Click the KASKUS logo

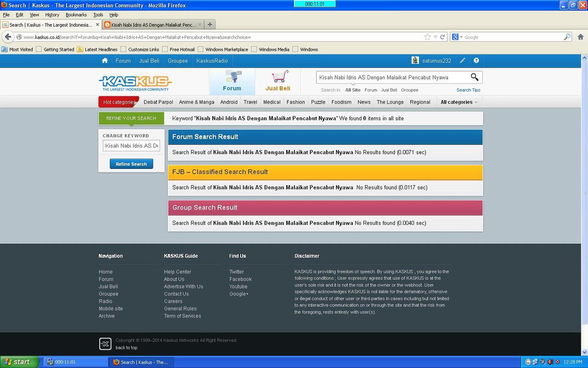click(135, 83)
